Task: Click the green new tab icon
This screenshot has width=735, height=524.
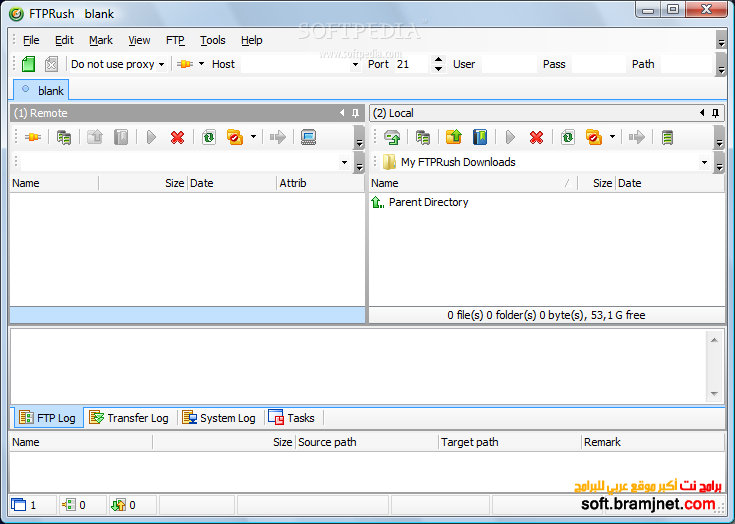Action: (x=28, y=64)
